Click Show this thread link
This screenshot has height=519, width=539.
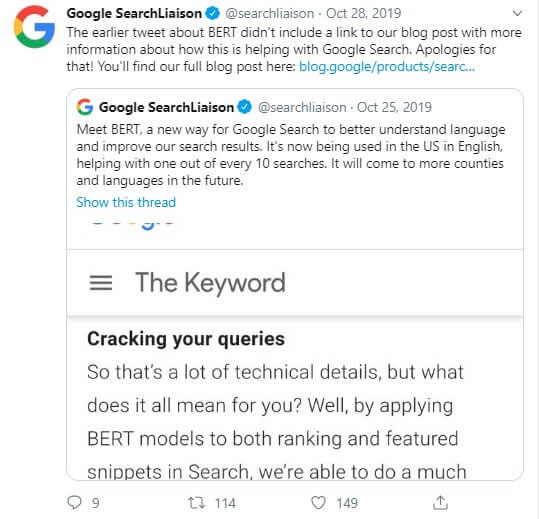[x=126, y=202]
